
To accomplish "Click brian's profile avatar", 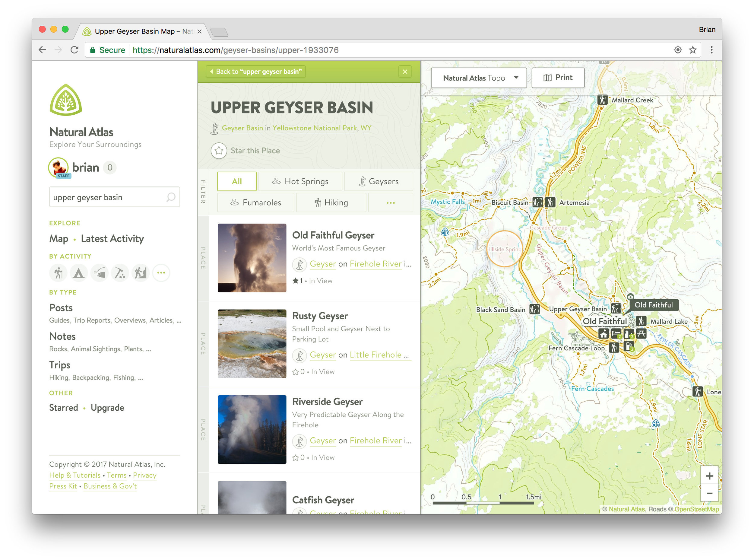I will (58, 168).
